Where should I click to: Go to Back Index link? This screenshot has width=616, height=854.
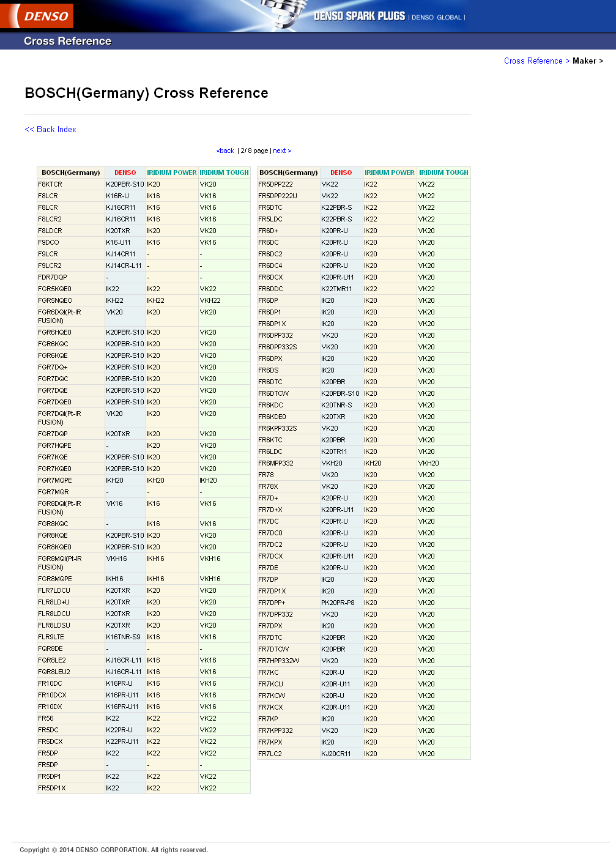click(x=51, y=129)
